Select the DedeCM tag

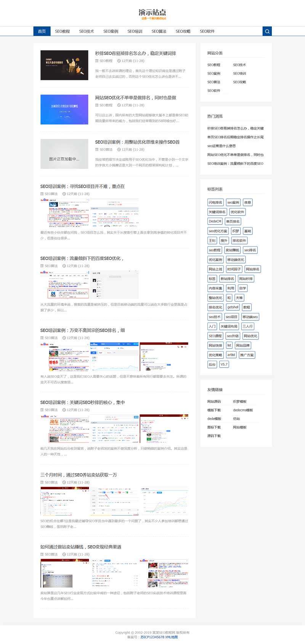[215, 222]
